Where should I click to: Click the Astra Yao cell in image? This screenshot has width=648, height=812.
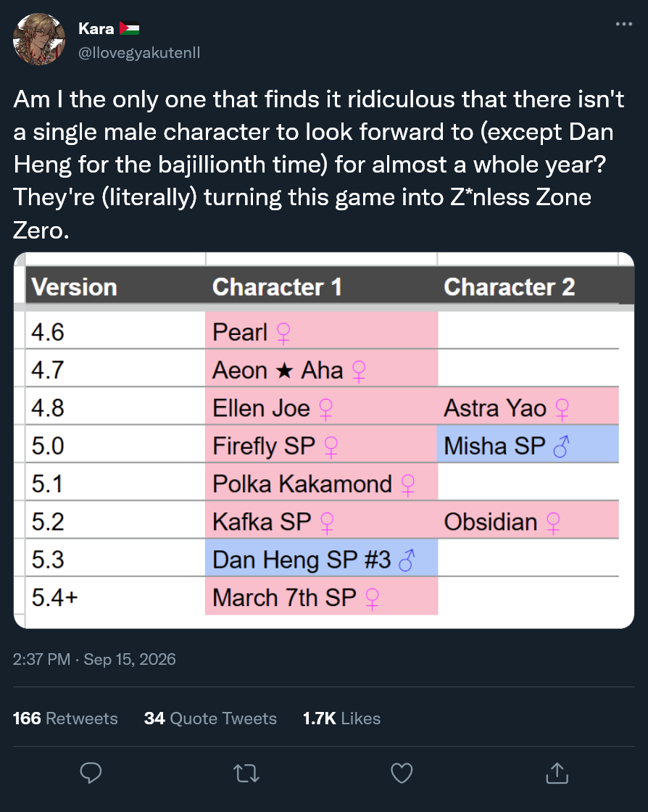pos(528,407)
